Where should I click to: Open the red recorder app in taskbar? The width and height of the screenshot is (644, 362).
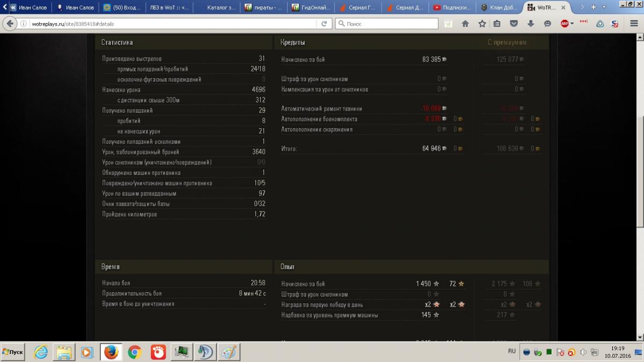pos(158,352)
